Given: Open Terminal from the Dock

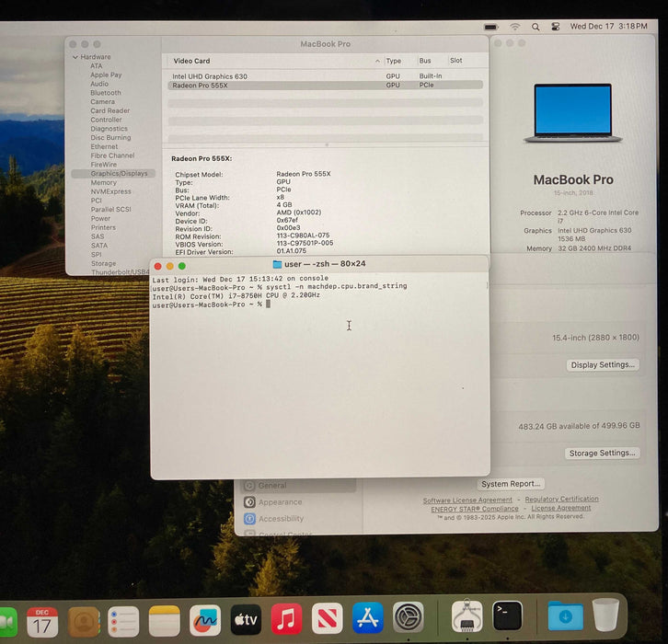Looking at the screenshot, I should [507, 615].
